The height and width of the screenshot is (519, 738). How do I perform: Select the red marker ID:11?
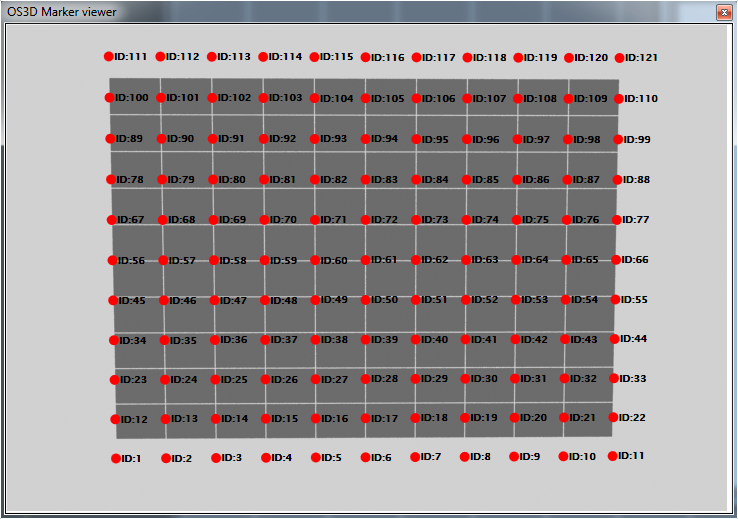tap(612, 456)
